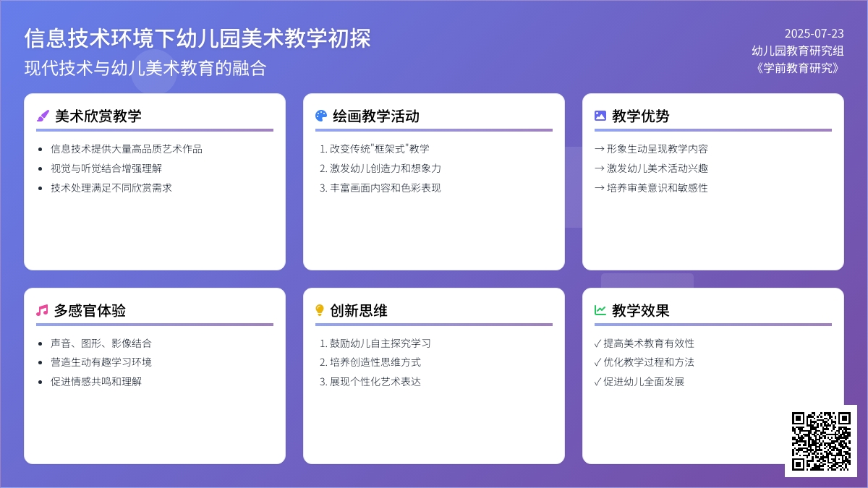The image size is (868, 488).
Task: Click the card heading 创新思维
Action: (x=359, y=310)
